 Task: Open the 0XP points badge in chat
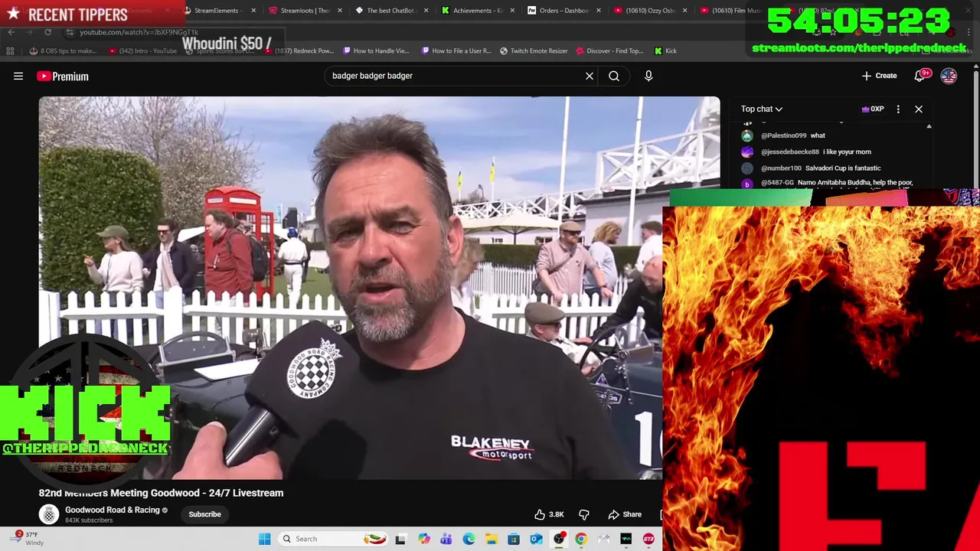[873, 109]
